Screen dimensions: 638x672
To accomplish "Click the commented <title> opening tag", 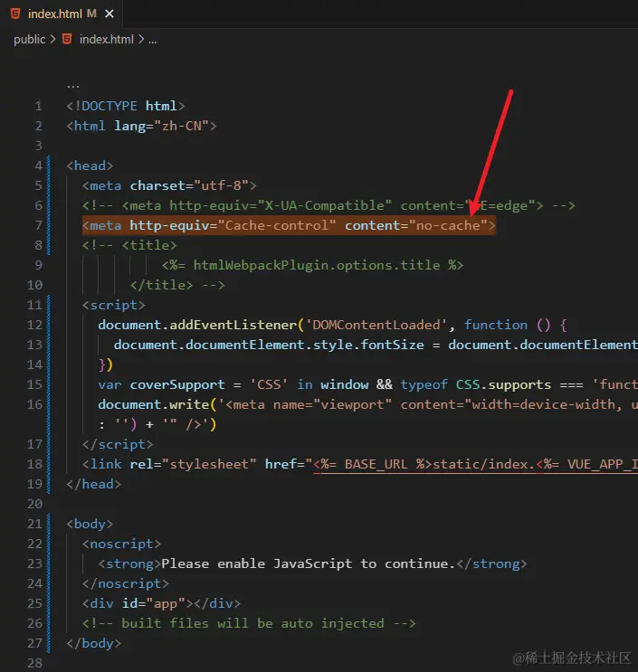I will click(x=149, y=245).
